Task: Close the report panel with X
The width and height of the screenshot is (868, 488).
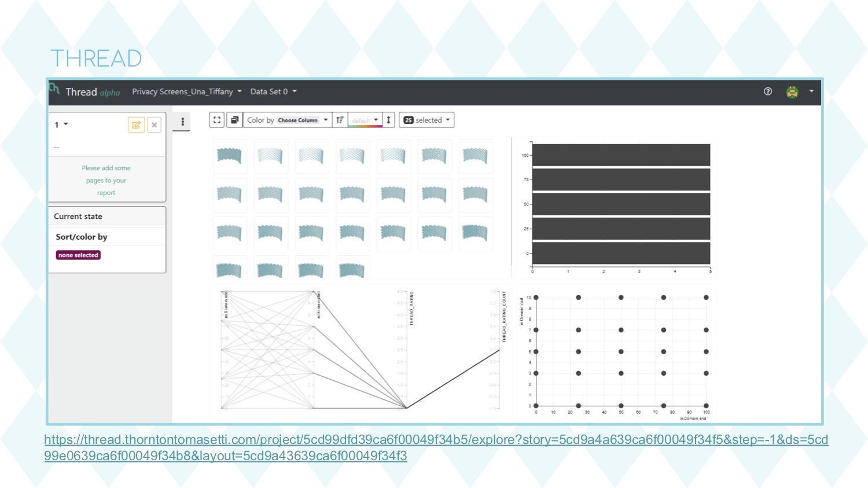Action: (x=155, y=124)
